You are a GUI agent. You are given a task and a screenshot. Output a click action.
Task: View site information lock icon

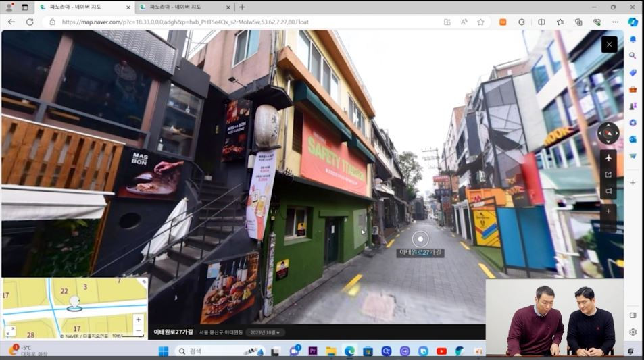coord(52,22)
